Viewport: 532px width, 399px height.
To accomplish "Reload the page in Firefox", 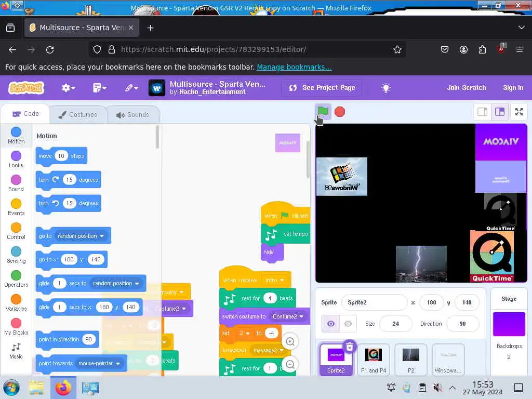I will coord(50,49).
